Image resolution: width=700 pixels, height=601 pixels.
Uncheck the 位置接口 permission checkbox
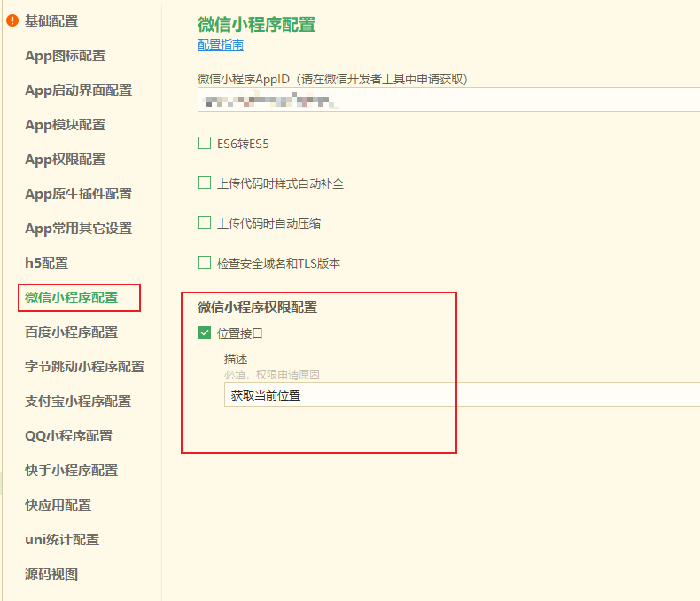[x=205, y=332]
